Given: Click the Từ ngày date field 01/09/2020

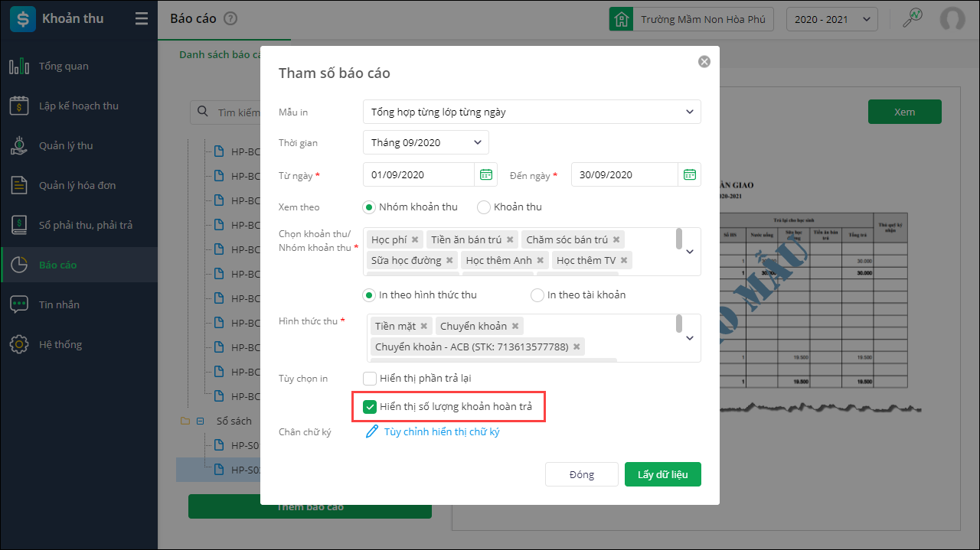Looking at the screenshot, I should pyautogui.click(x=419, y=174).
